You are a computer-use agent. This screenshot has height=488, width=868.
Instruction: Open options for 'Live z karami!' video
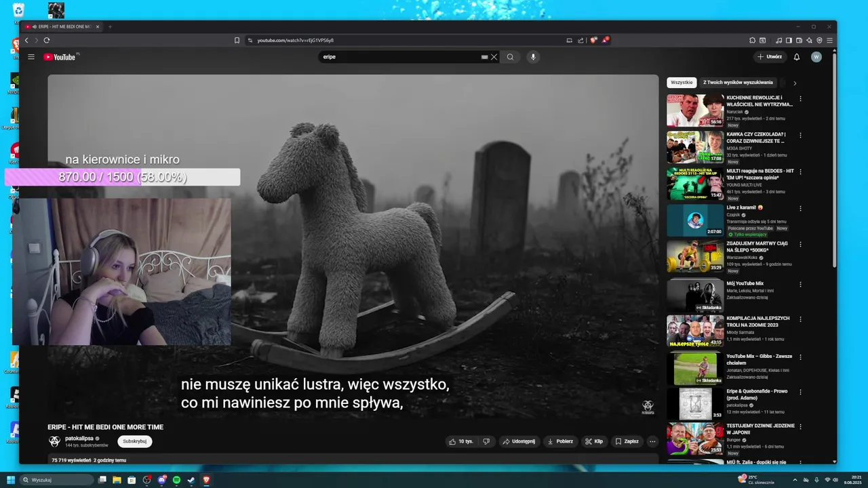(x=800, y=208)
